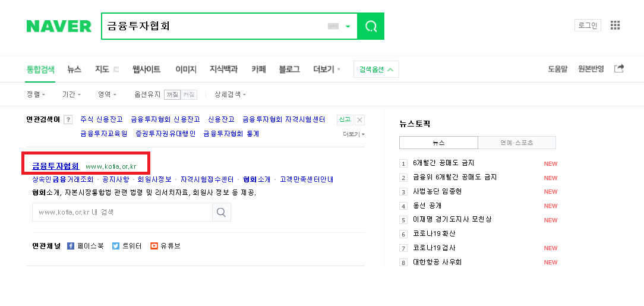Open news topic 대한항공 사우회
The image size is (644, 306).
(x=437, y=261)
